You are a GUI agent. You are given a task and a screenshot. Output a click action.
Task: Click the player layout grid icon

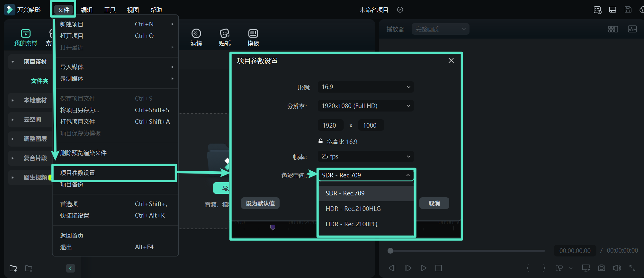613,29
